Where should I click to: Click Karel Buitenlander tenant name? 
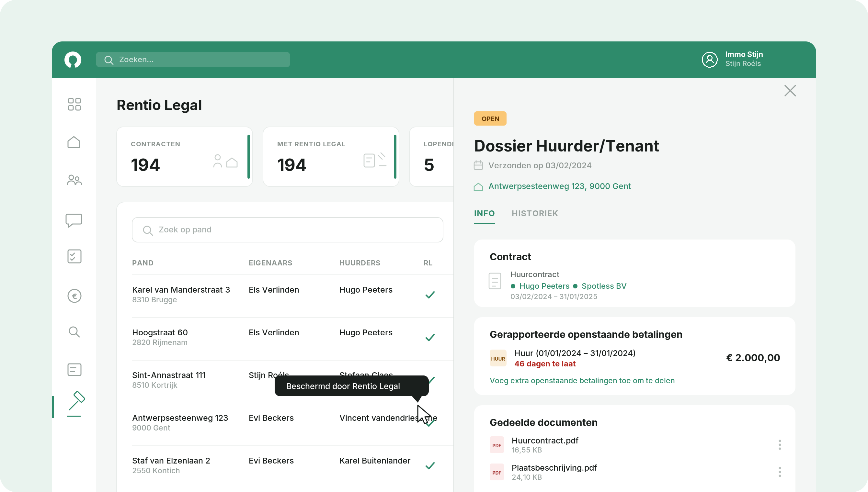coord(374,460)
